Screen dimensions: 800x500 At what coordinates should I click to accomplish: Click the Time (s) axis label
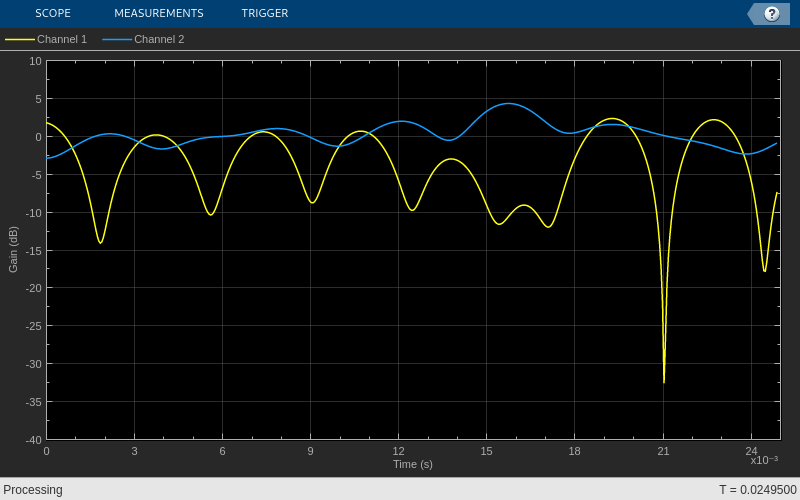[x=413, y=464]
